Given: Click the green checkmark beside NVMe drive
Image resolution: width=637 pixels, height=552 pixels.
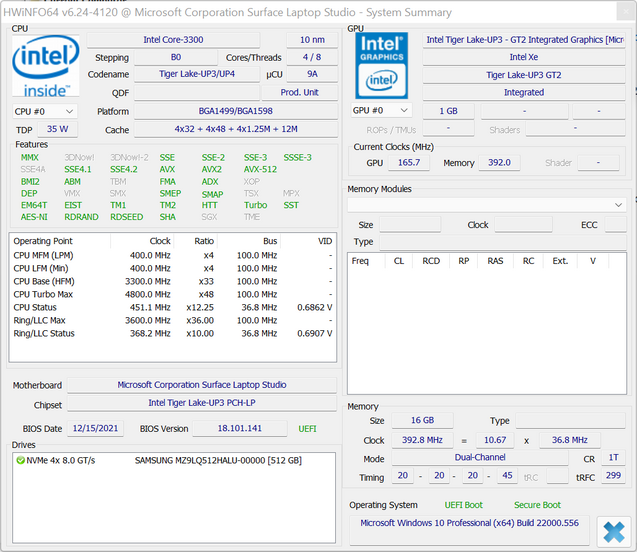Looking at the screenshot, I should pos(20,460).
